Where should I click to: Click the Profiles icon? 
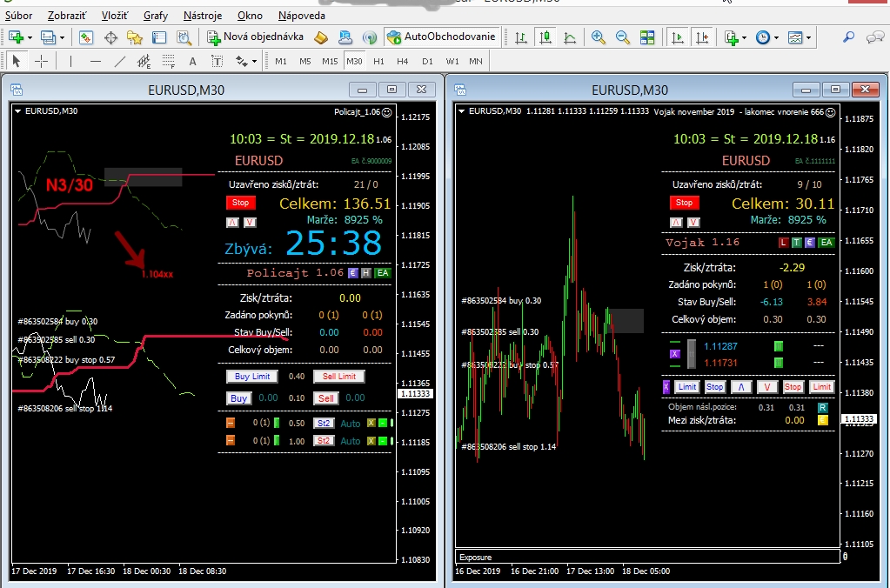pos(48,37)
